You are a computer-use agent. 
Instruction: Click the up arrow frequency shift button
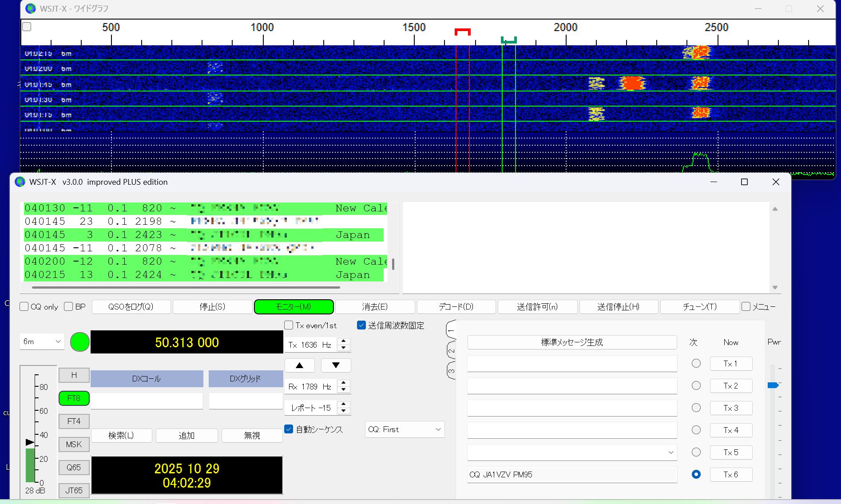[x=299, y=365]
